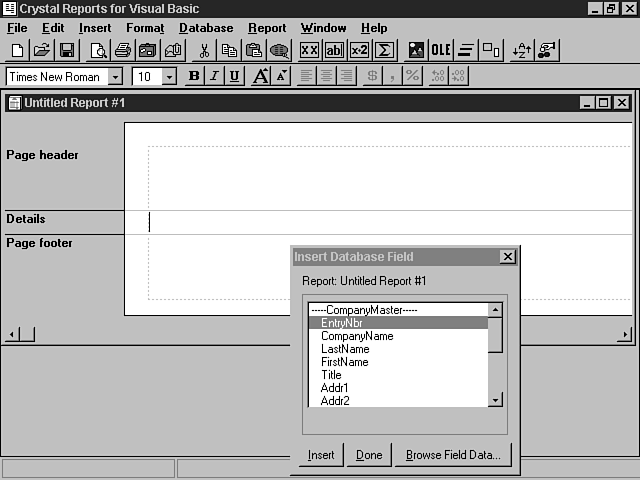The width and height of the screenshot is (640, 480).
Task: Click the Open file folder icon
Action: tap(42, 50)
